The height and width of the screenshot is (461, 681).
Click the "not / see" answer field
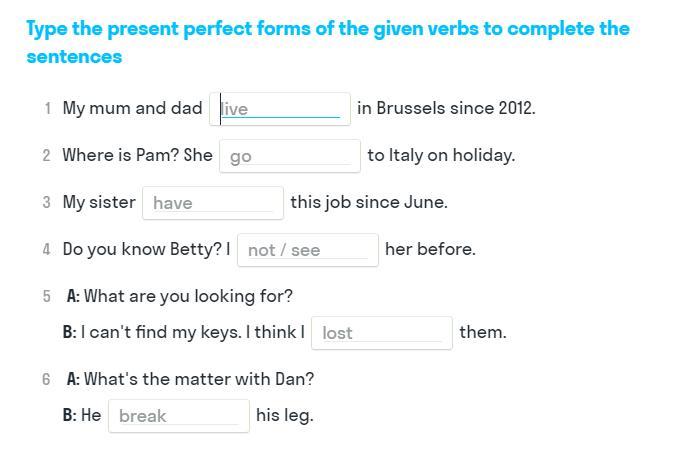(x=307, y=250)
